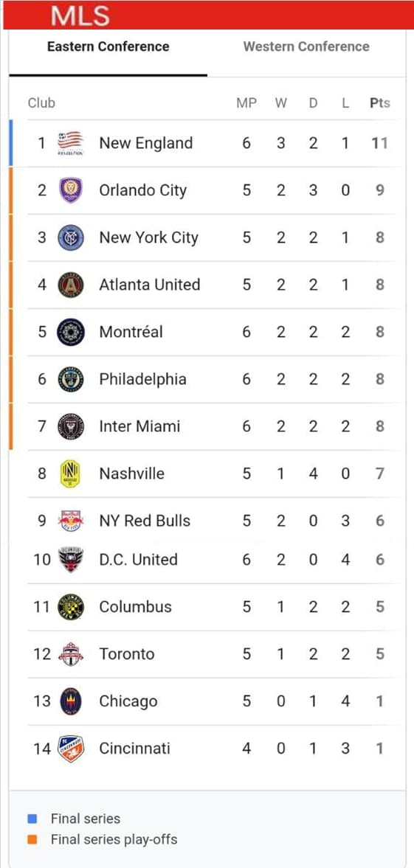Viewport: 414px width, 868px height.
Task: Click the Orlando City purple logo
Action: (71, 190)
